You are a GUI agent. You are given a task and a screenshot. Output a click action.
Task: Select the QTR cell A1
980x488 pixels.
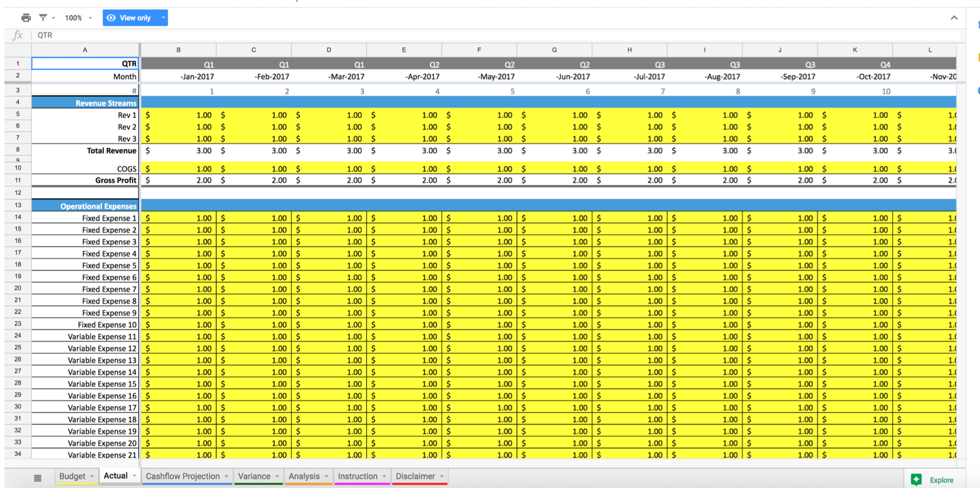(x=85, y=64)
